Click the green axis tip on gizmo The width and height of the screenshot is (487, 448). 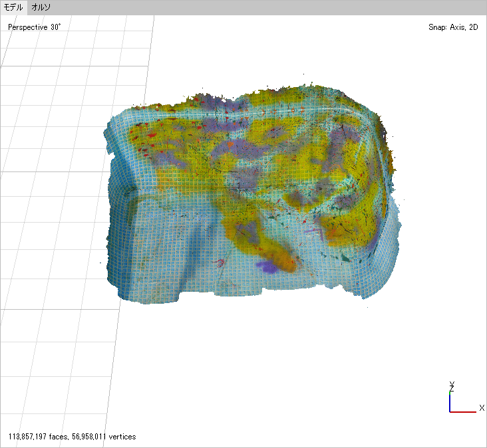click(x=450, y=393)
